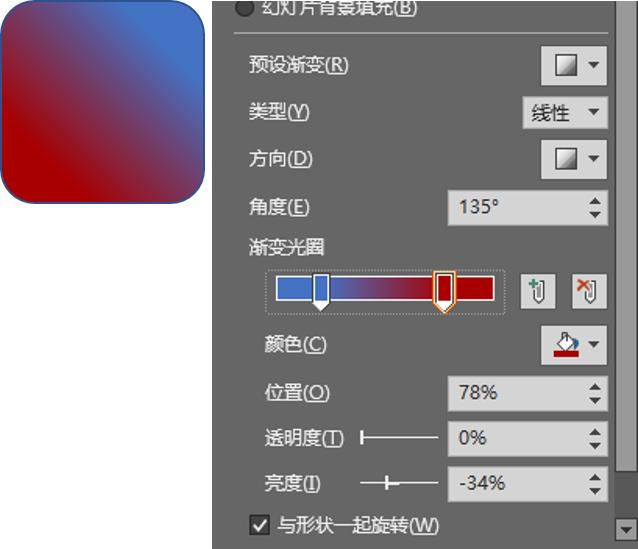
Task: Increase the transparency value with up arrow
Action: pyautogui.click(x=595, y=433)
